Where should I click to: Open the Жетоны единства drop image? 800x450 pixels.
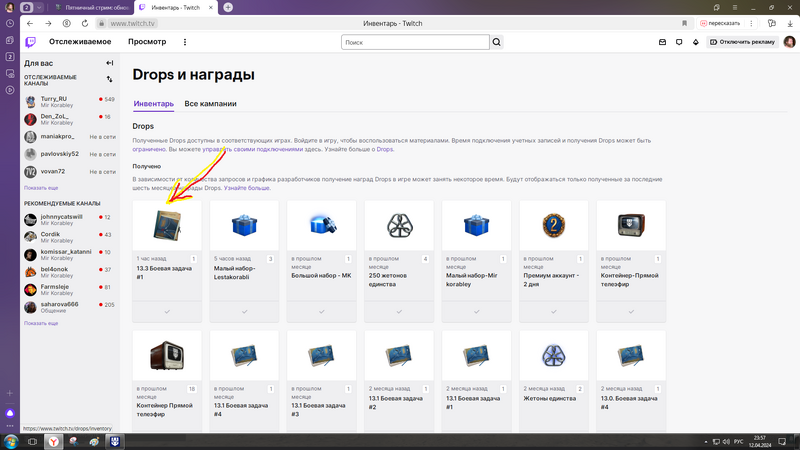tap(554, 356)
